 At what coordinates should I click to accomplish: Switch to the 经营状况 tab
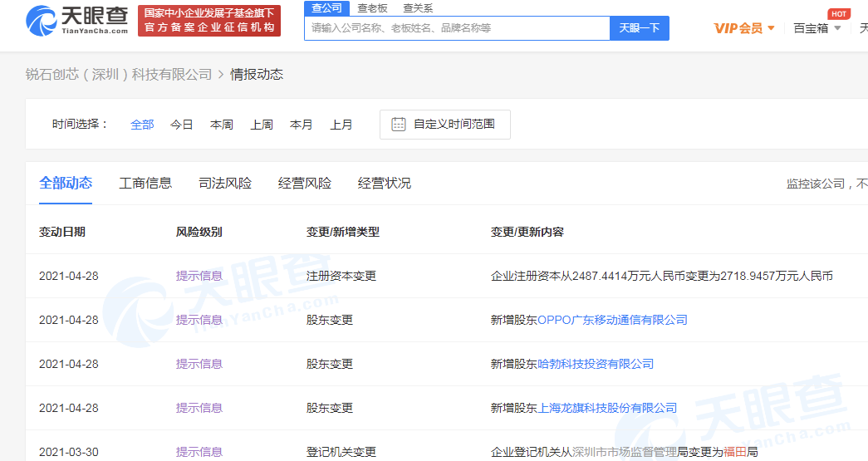(x=385, y=184)
